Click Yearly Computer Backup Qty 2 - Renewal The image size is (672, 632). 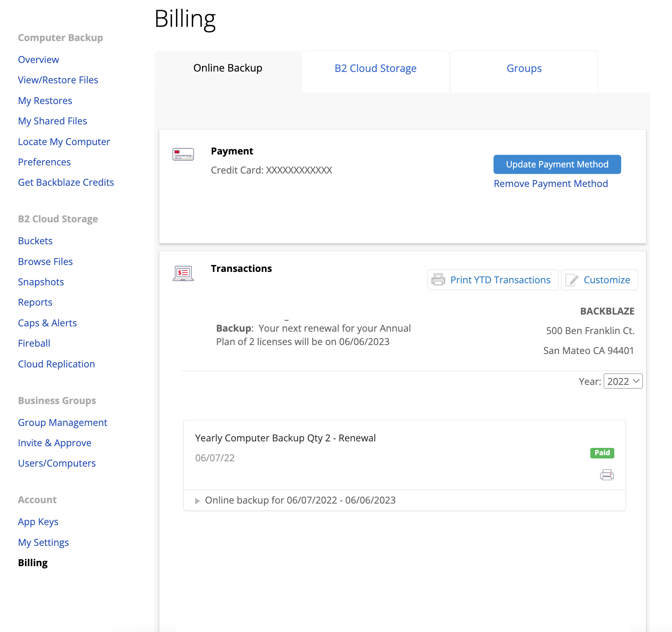point(285,438)
